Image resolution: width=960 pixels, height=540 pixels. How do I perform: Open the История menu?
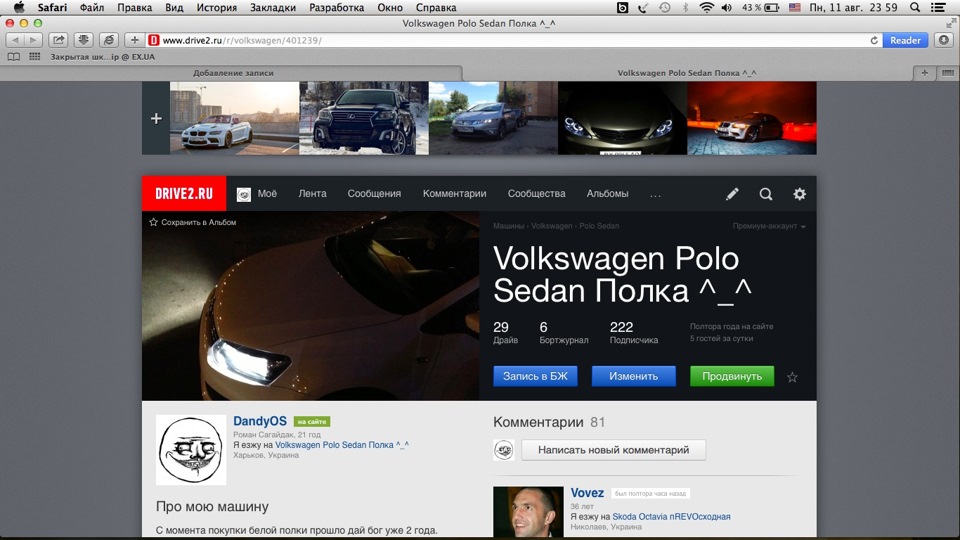pyautogui.click(x=217, y=7)
